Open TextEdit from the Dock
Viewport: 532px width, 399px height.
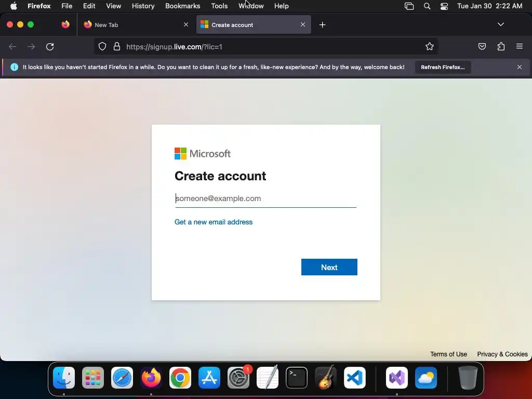[x=268, y=378]
